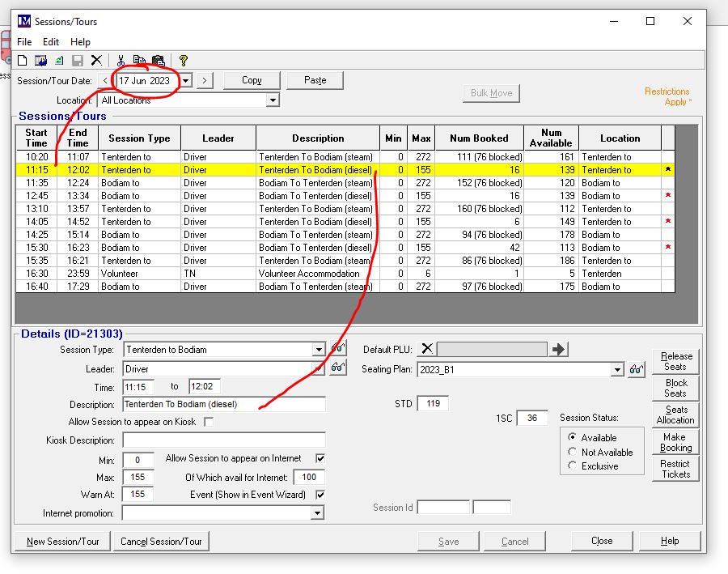Viewport: 728px width, 574px height.
Task: Click the STD field showing 119
Action: coord(434,403)
